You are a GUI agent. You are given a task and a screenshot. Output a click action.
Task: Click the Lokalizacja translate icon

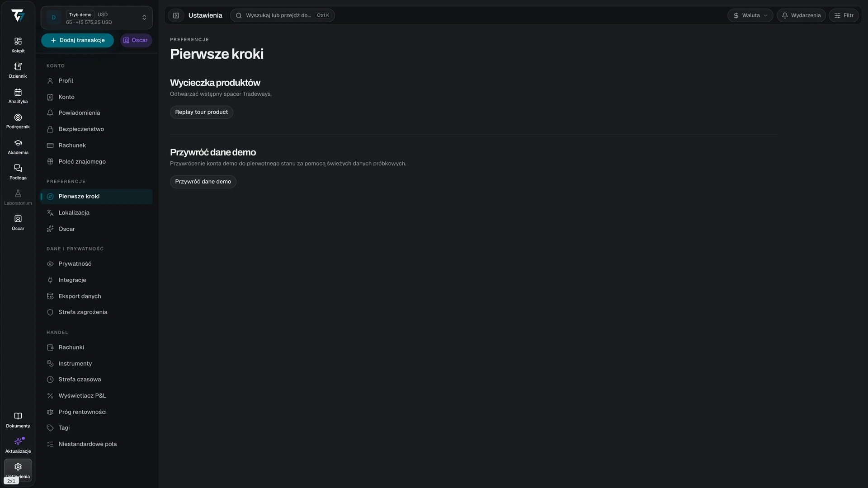tap(50, 213)
